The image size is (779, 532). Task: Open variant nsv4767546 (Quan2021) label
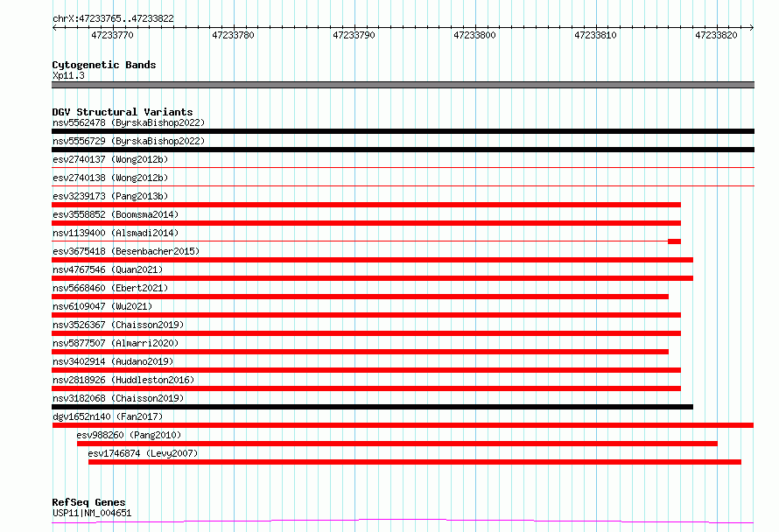[x=108, y=269]
